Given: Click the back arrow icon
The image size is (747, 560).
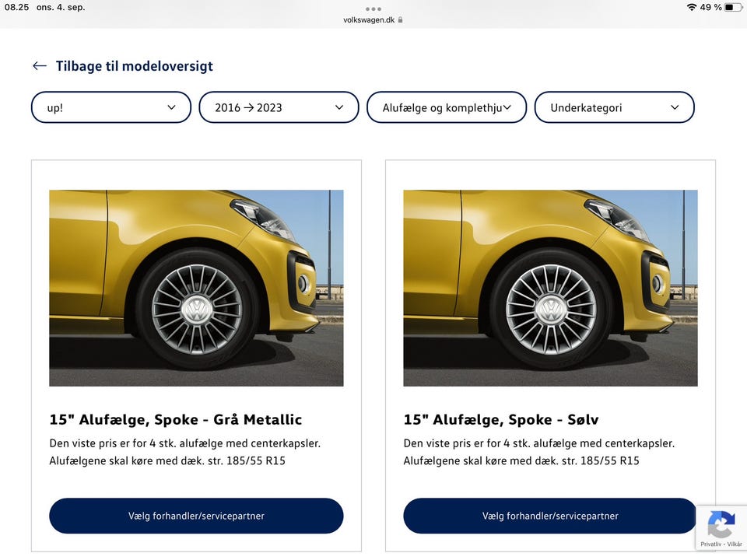Looking at the screenshot, I should pyautogui.click(x=40, y=65).
